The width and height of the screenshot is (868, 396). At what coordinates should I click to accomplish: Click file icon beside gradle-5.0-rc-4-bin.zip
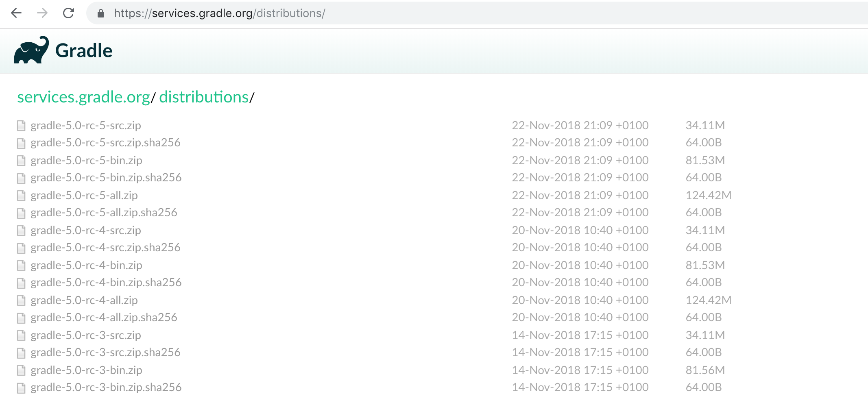[21, 265]
